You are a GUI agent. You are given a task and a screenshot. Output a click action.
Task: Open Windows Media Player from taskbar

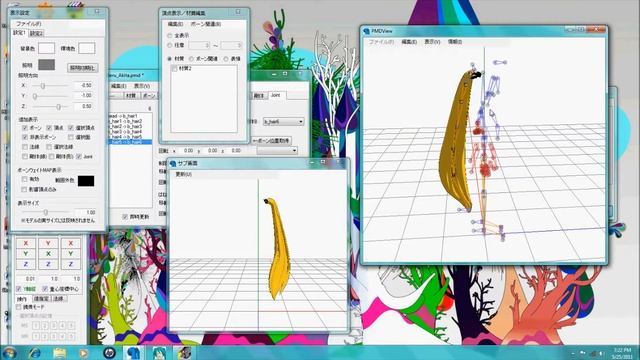point(83,353)
